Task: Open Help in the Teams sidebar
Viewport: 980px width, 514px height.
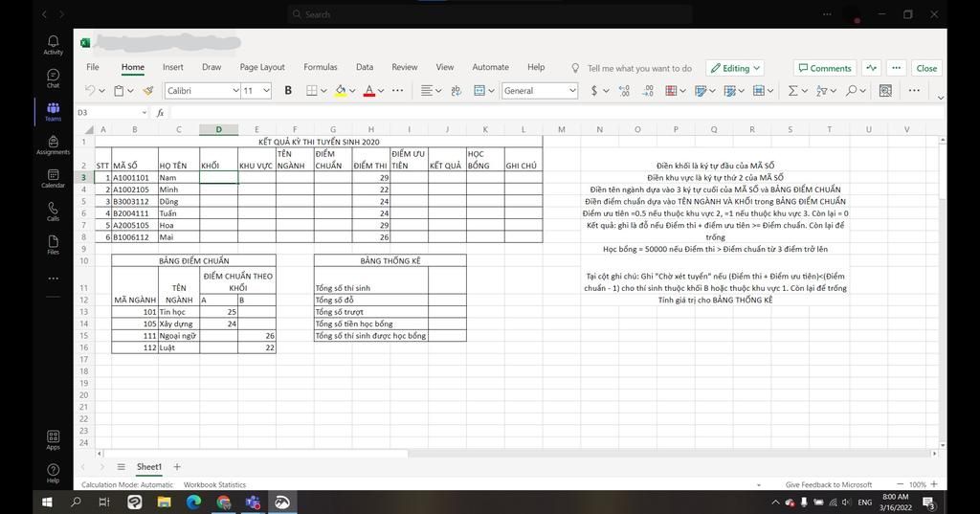Action: pyautogui.click(x=54, y=474)
